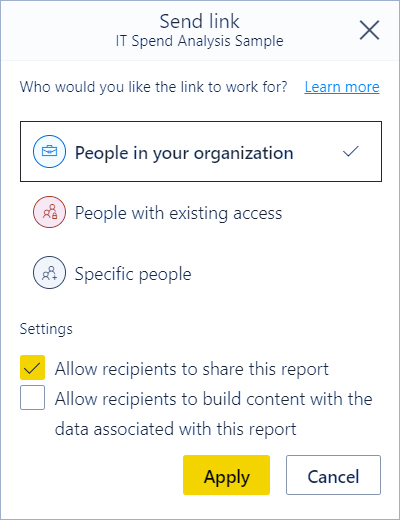The image size is (400, 520).
Task: Select People in your organization option
Action: 201,151
